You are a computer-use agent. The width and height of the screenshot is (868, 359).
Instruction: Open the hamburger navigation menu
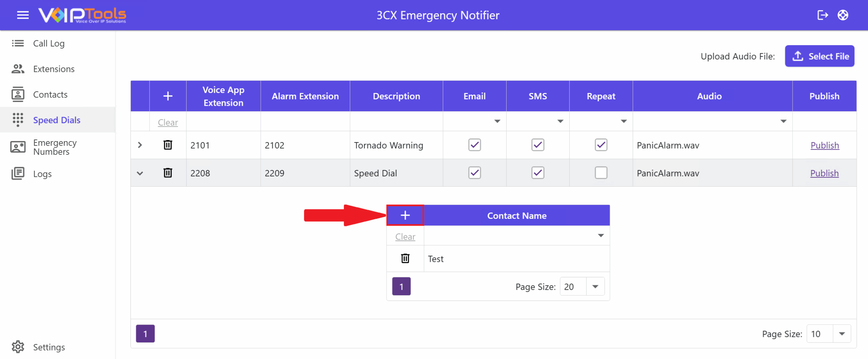[x=23, y=15]
